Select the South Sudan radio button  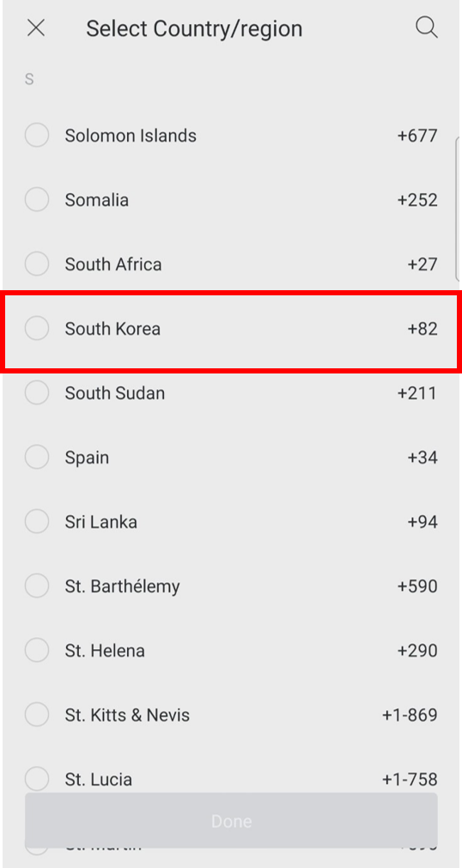click(37, 393)
